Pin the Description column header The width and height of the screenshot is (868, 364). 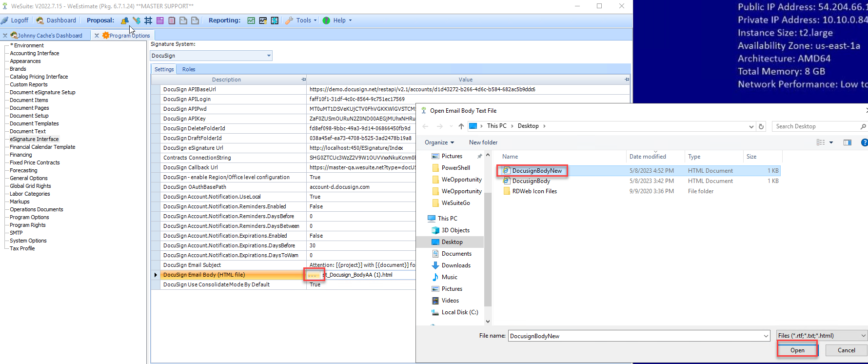click(x=303, y=80)
